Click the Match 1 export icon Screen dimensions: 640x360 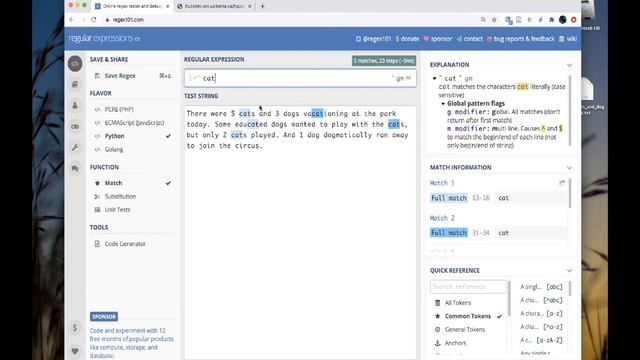562,183
